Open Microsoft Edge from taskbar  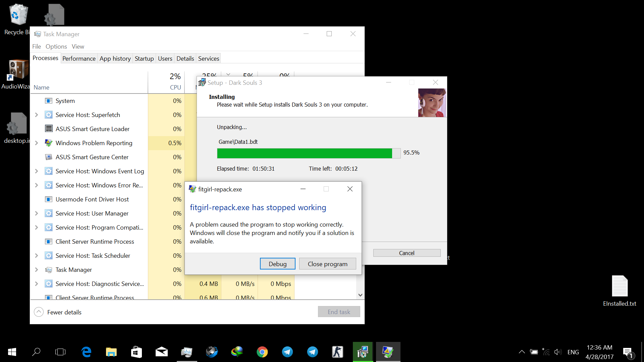coord(86,352)
